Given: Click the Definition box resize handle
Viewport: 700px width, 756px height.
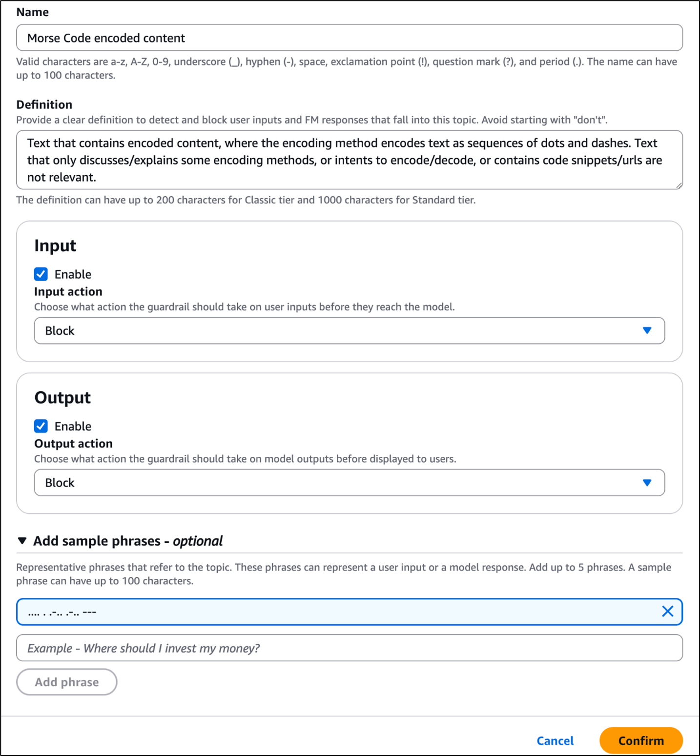Looking at the screenshot, I should pos(680,185).
